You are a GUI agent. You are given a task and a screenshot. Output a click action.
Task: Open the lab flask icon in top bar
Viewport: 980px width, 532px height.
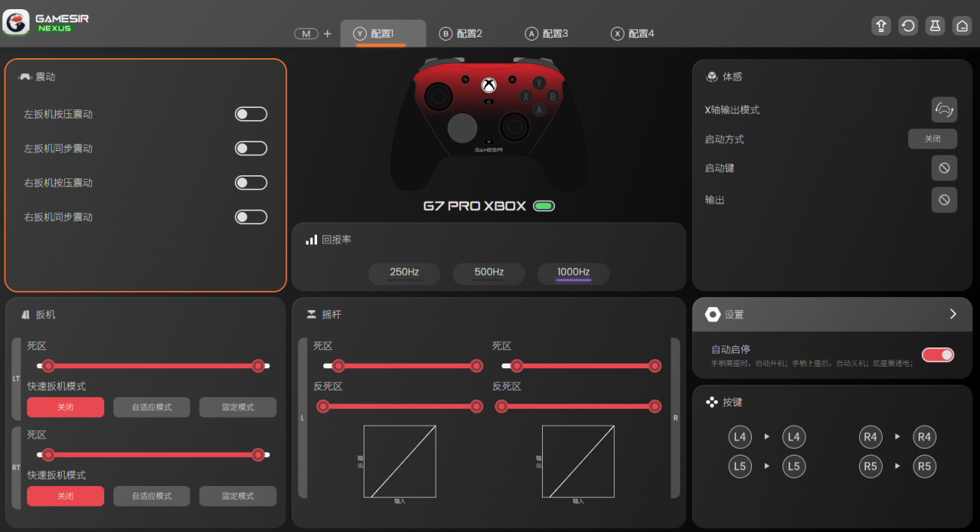pyautogui.click(x=935, y=25)
